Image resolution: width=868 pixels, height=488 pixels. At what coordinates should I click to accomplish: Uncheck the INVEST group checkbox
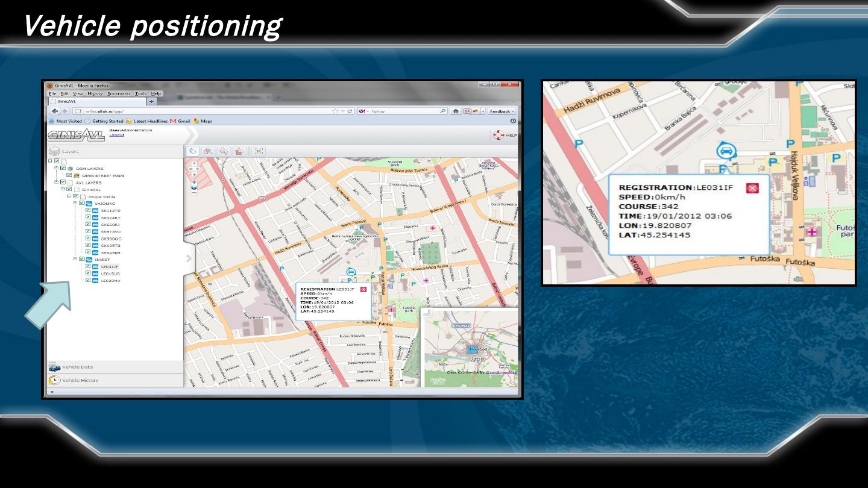pyautogui.click(x=81, y=259)
